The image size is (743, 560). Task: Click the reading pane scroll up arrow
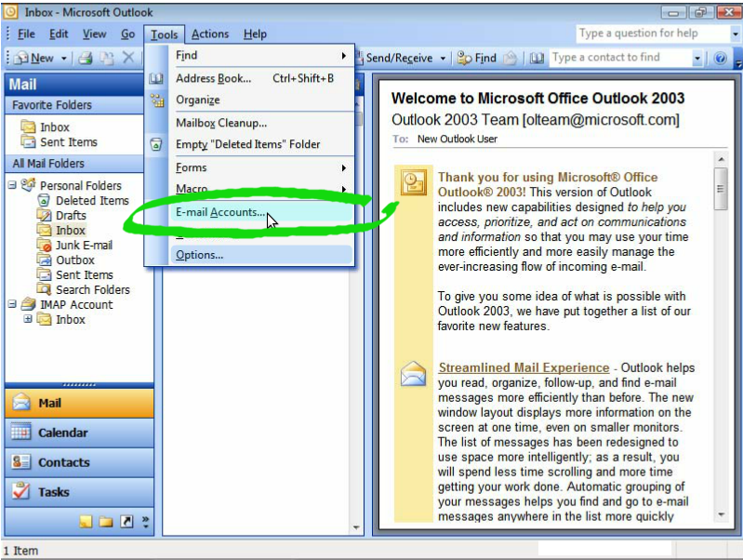pos(721,159)
